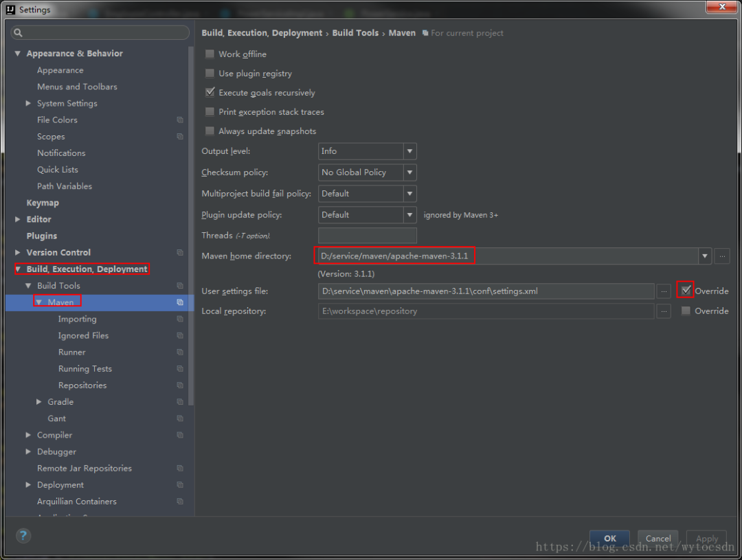Click project-level icon beside Version Control
The width and height of the screenshot is (742, 560).
point(180,253)
